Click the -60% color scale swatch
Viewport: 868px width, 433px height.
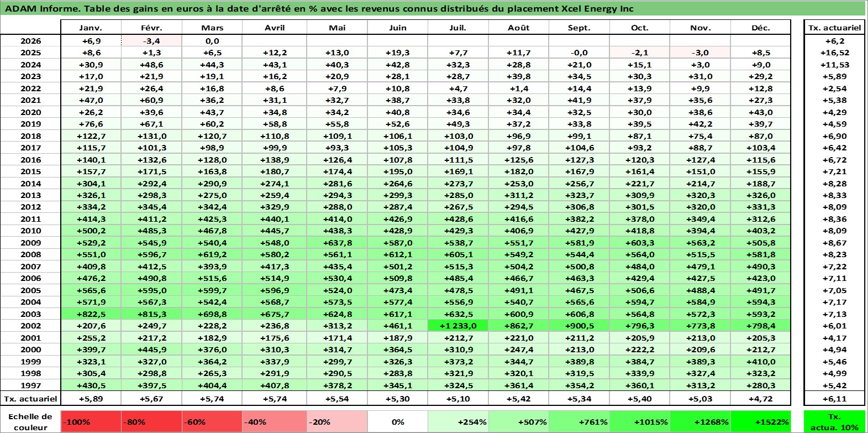pyautogui.click(x=212, y=422)
